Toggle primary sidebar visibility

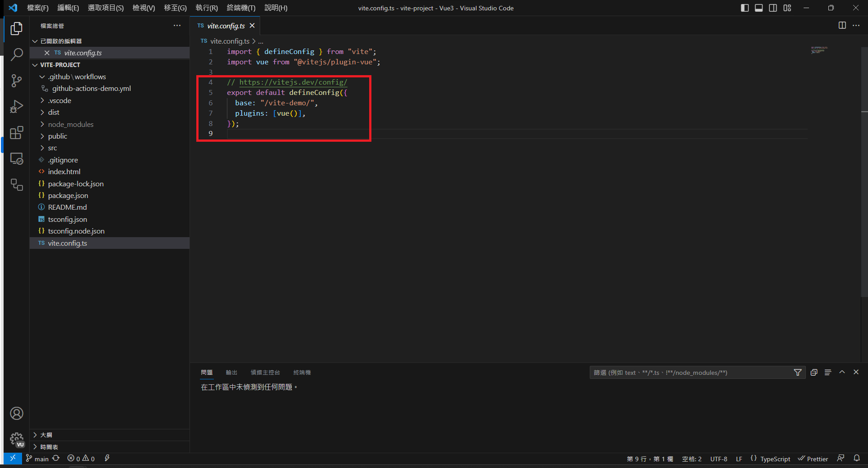click(745, 8)
